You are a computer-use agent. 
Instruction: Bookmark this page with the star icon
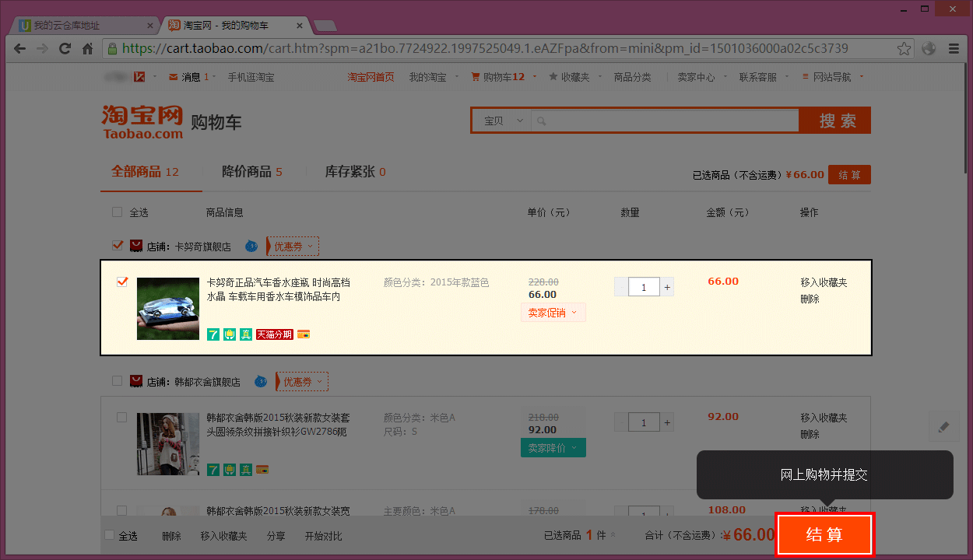click(904, 48)
